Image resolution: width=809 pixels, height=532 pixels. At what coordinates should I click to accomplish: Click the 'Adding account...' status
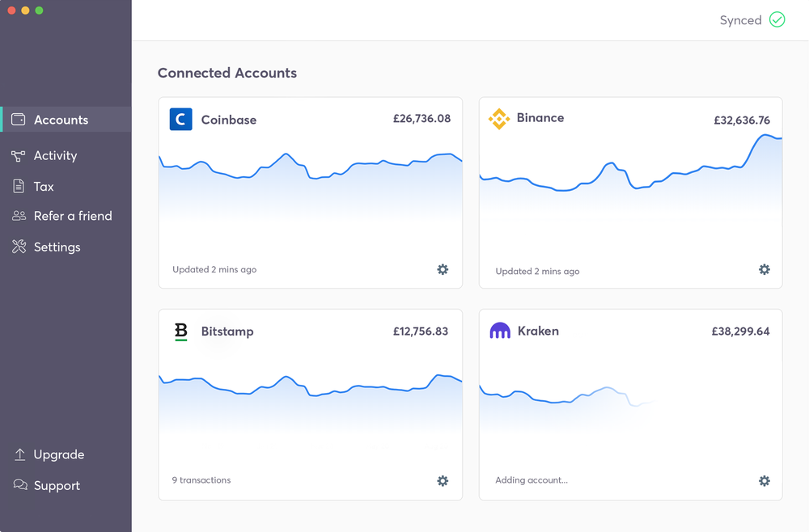click(532, 480)
